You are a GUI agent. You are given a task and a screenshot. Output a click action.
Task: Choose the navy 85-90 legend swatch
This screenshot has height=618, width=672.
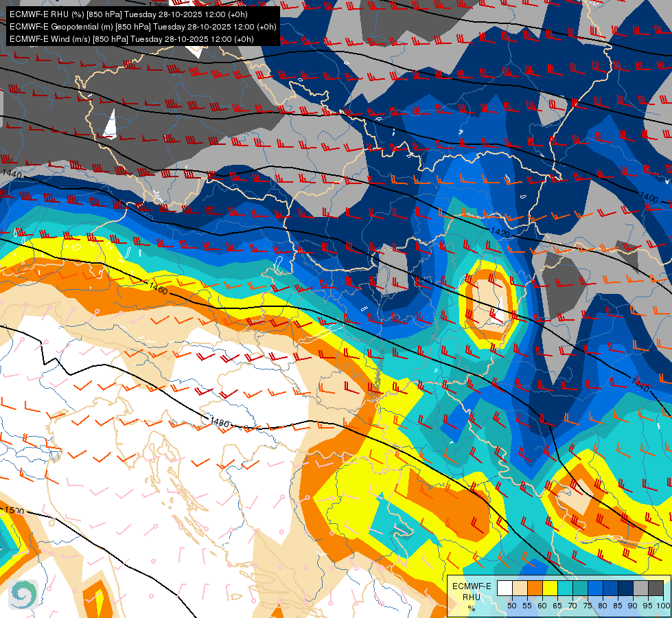pyautogui.click(x=626, y=588)
